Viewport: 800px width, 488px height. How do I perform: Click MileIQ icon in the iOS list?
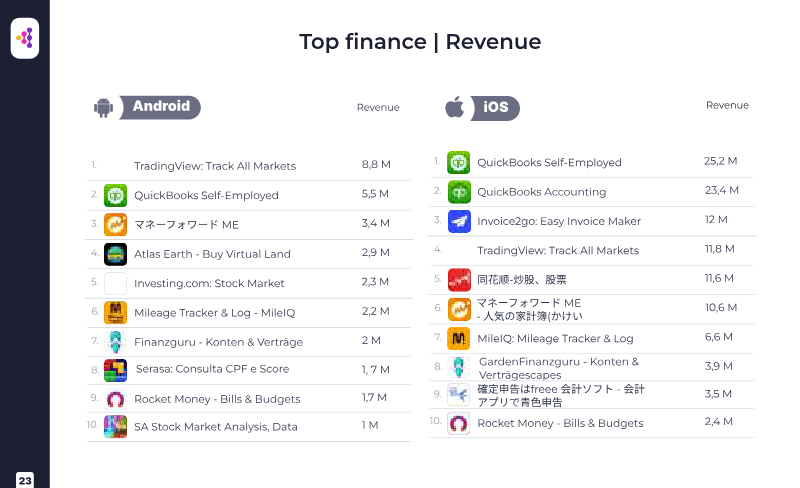[x=458, y=338]
